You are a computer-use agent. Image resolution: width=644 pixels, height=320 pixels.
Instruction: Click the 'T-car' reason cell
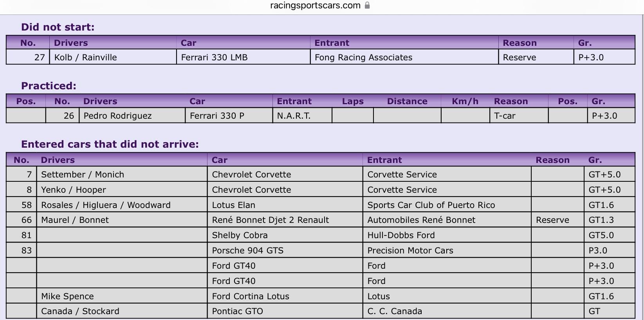519,116
